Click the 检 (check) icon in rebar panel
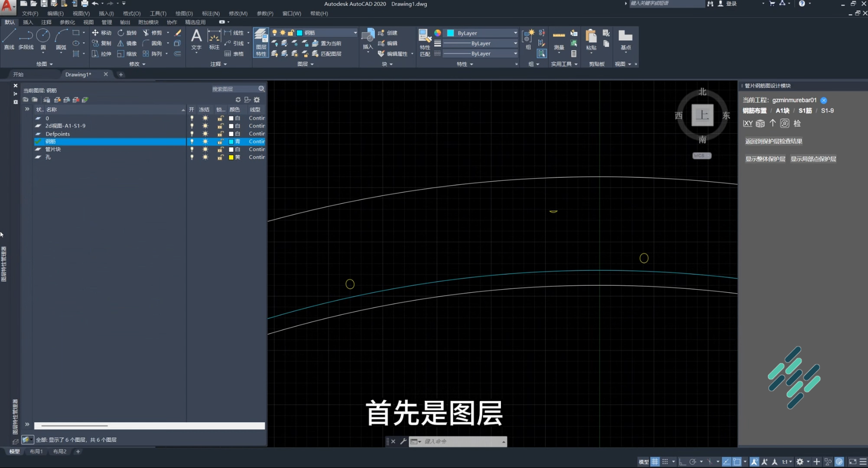This screenshot has width=868, height=468. click(x=797, y=124)
